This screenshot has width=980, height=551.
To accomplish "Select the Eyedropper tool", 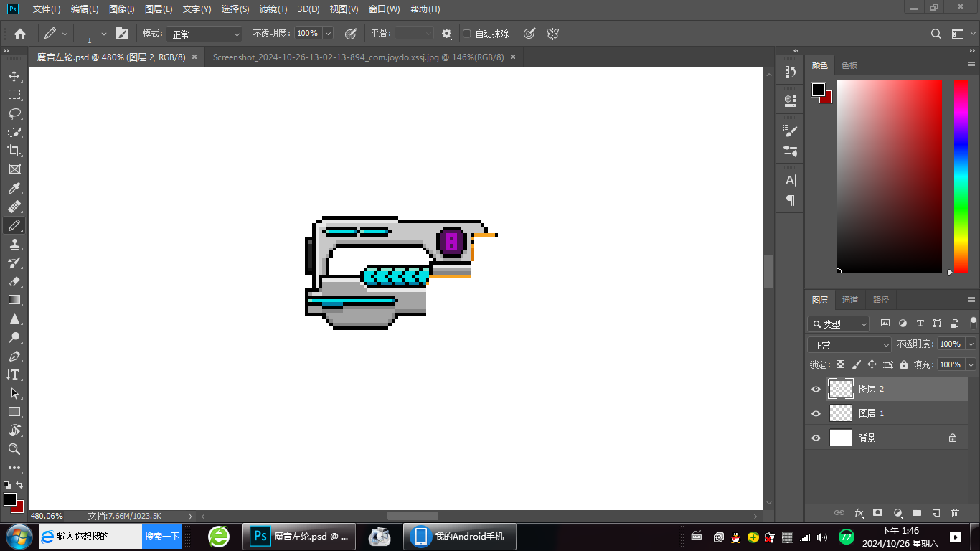I will point(14,188).
